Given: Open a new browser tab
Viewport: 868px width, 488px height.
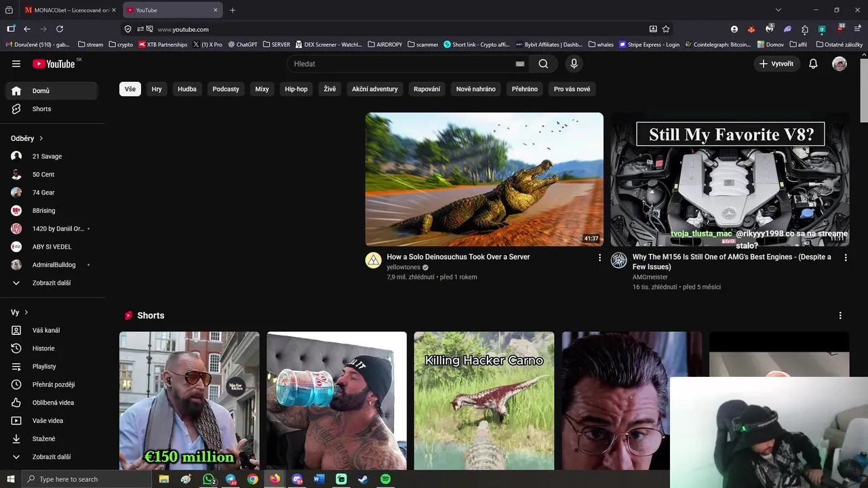Looking at the screenshot, I should pos(233,10).
